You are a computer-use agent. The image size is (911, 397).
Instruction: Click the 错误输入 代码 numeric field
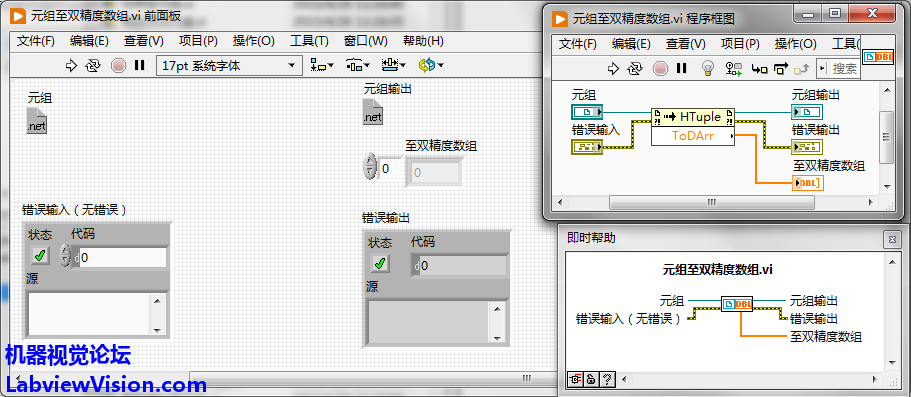[123, 257]
